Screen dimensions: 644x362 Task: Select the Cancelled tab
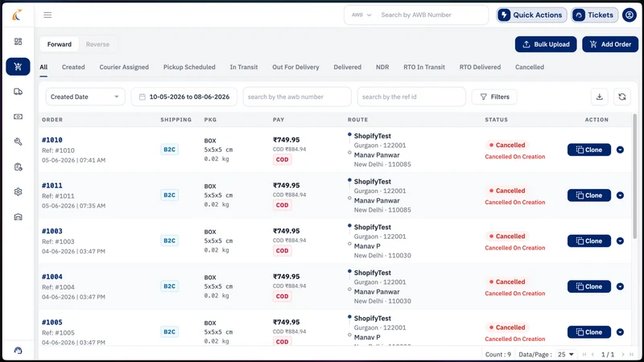pyautogui.click(x=530, y=68)
